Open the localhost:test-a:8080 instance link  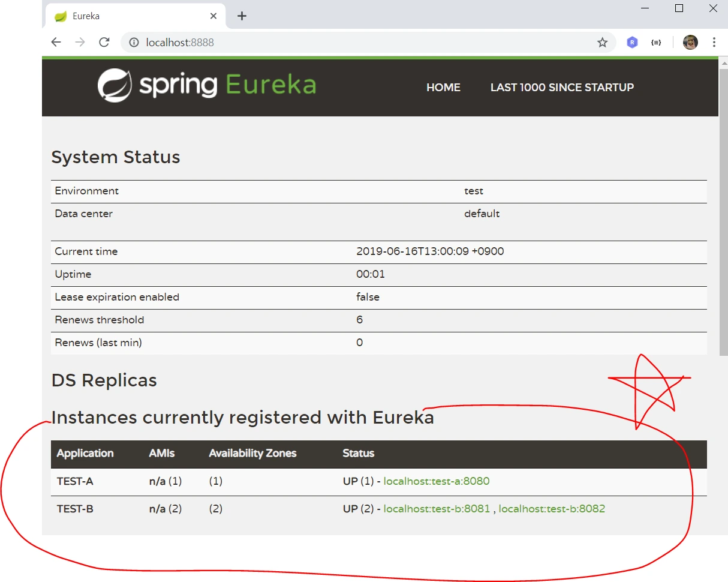coord(437,481)
